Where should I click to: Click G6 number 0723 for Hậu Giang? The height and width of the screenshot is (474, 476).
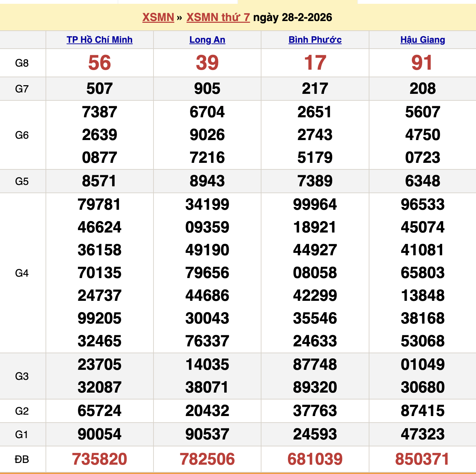422,158
